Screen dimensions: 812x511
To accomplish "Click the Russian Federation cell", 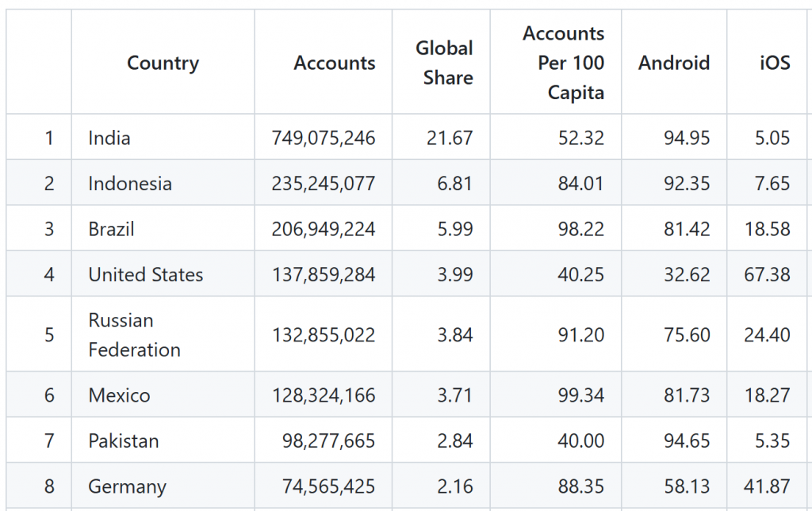I will tap(135, 335).
